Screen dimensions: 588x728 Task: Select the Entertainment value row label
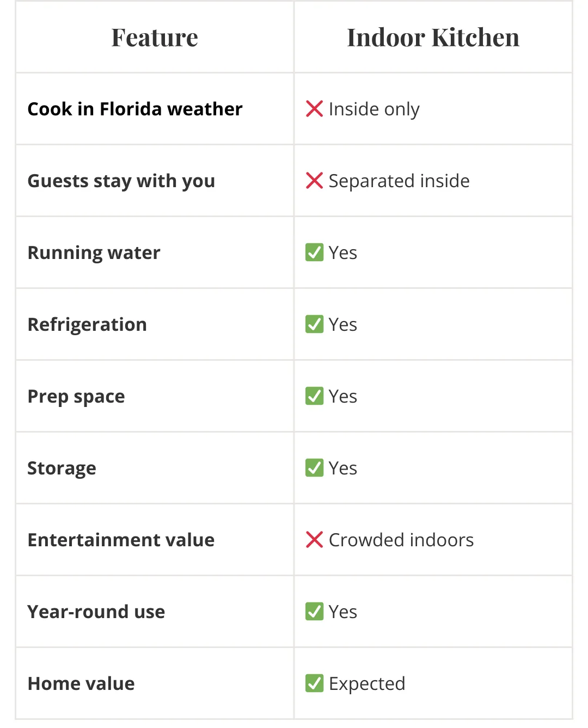[121, 540]
